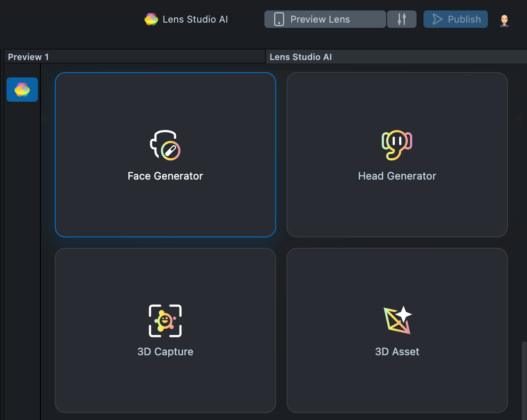The height and width of the screenshot is (420, 527).
Task: Open the Head Generator text label
Action: (x=397, y=176)
